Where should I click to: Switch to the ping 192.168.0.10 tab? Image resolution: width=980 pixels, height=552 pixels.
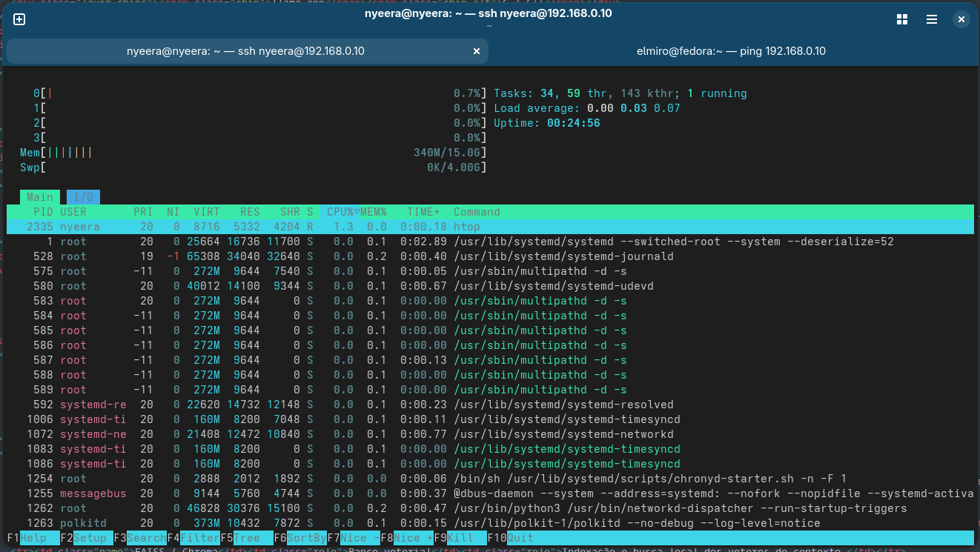click(731, 51)
